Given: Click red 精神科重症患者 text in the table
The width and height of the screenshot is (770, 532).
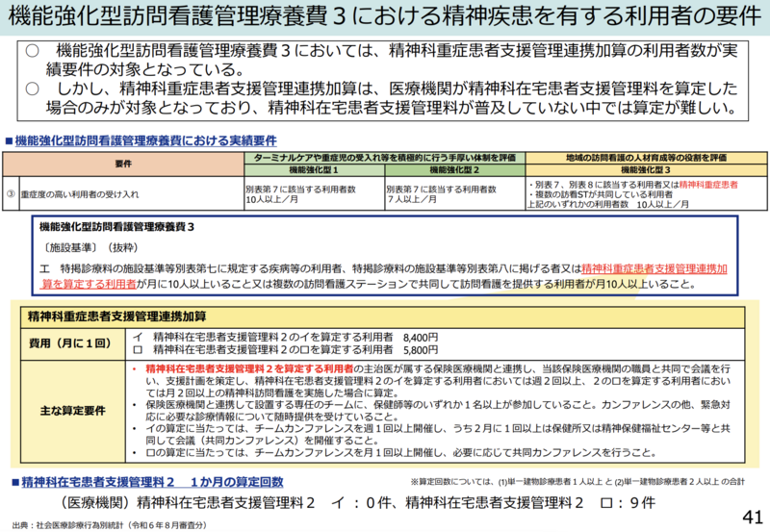Looking at the screenshot, I should point(708,184).
